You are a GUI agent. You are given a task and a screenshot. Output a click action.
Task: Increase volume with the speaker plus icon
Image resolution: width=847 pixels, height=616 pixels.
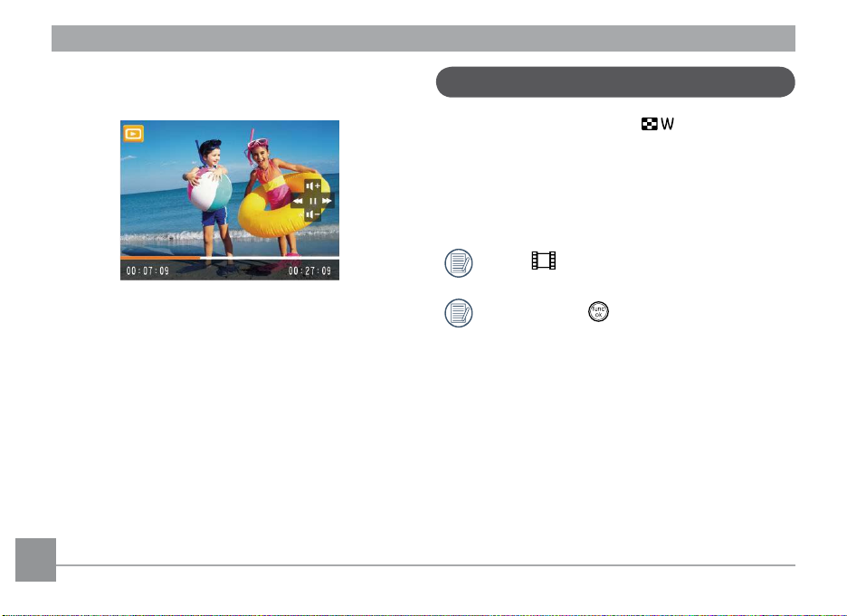[x=313, y=185]
